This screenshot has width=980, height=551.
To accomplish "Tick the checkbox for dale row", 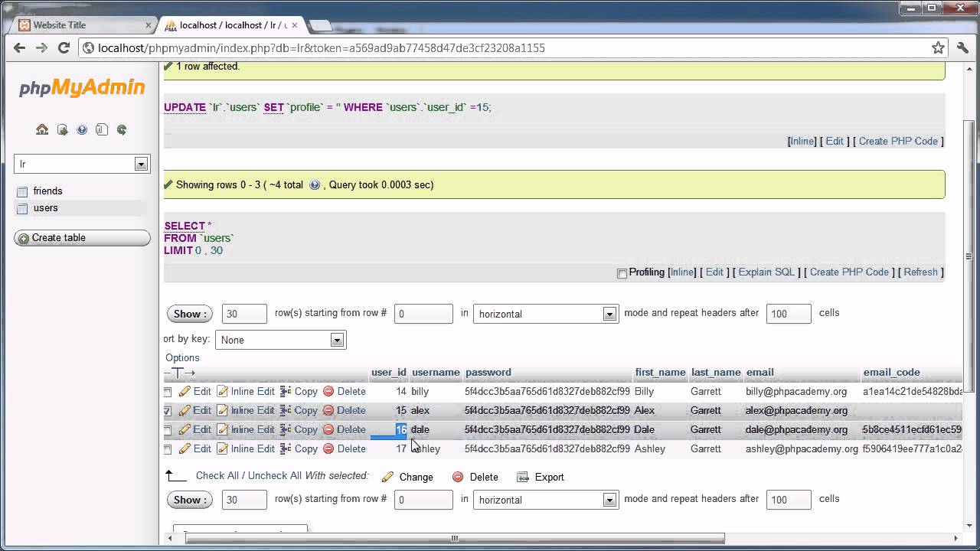I will coord(168,430).
